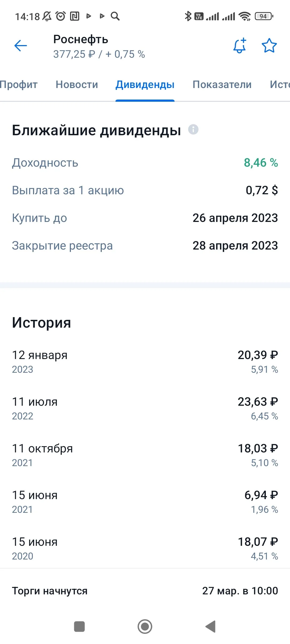Select the 15 июня 2020 dividend row
The width and height of the screenshot is (290, 644).
145,548
